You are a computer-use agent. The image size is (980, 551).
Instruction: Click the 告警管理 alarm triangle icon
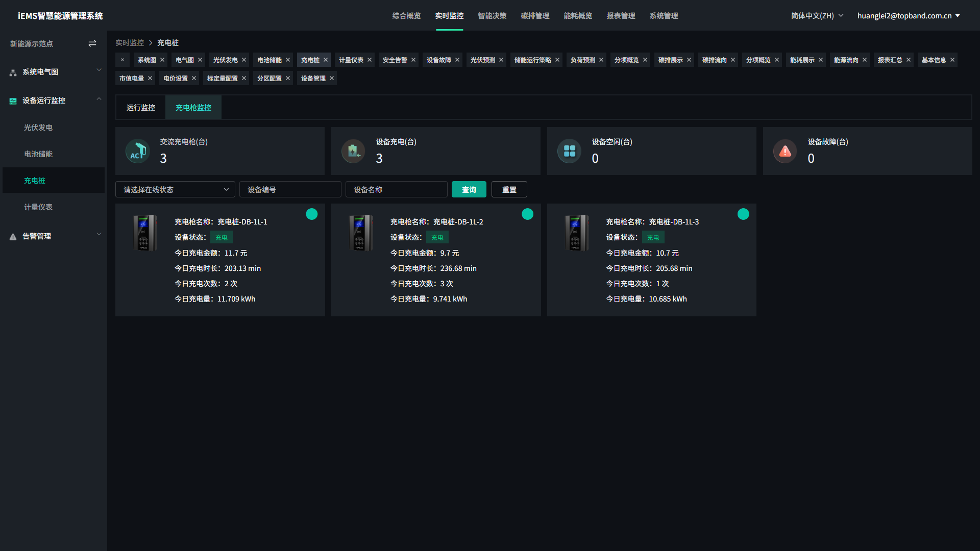[13, 237]
